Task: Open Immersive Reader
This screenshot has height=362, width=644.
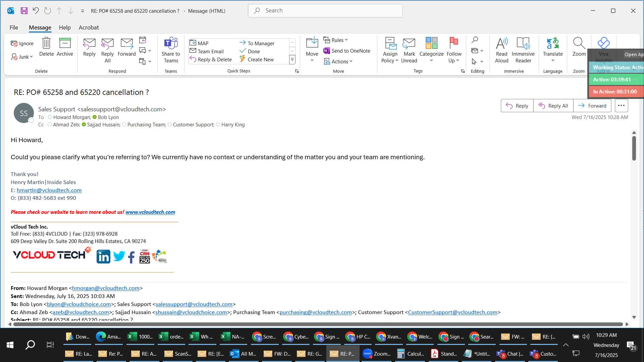Action: [523, 50]
